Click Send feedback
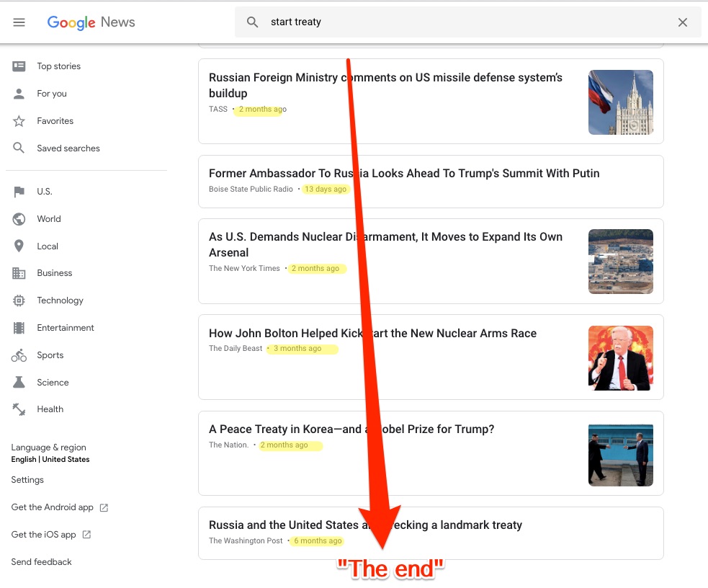708x588 pixels. [42, 562]
